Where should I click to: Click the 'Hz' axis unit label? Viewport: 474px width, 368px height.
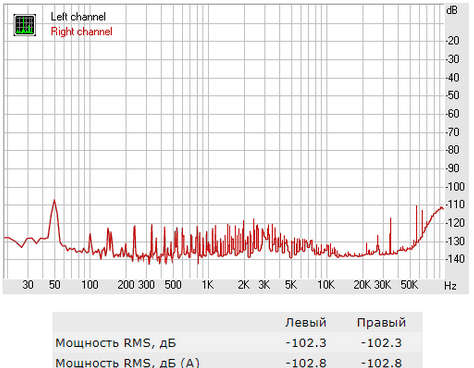click(450, 286)
